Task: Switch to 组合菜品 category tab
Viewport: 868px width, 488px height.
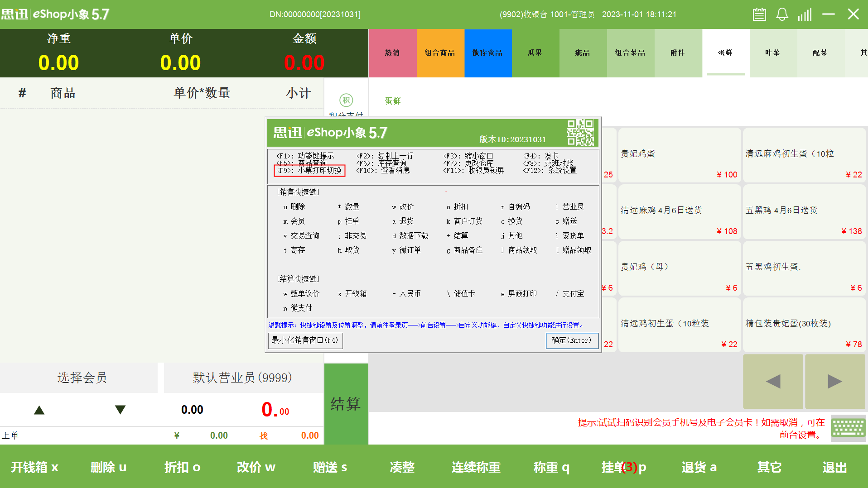Action: point(631,53)
